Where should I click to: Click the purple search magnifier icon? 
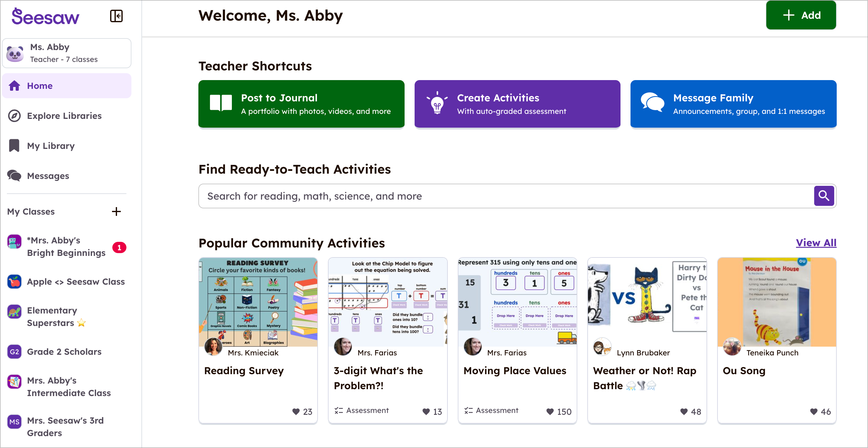824,196
